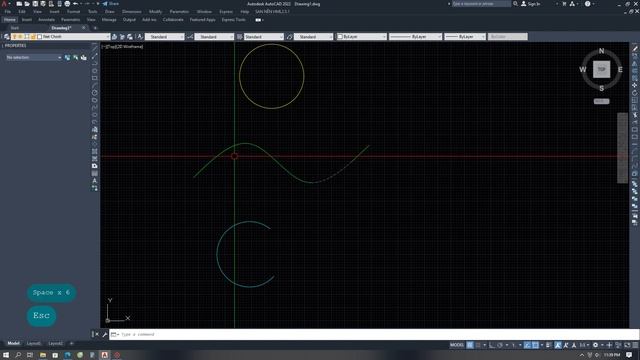This screenshot has width=640, height=360.
Task: Click the TOP face of ViewCube
Action: [601, 69]
